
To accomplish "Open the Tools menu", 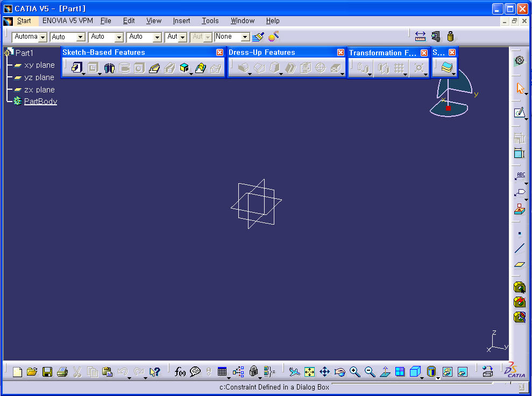I will tap(210, 20).
